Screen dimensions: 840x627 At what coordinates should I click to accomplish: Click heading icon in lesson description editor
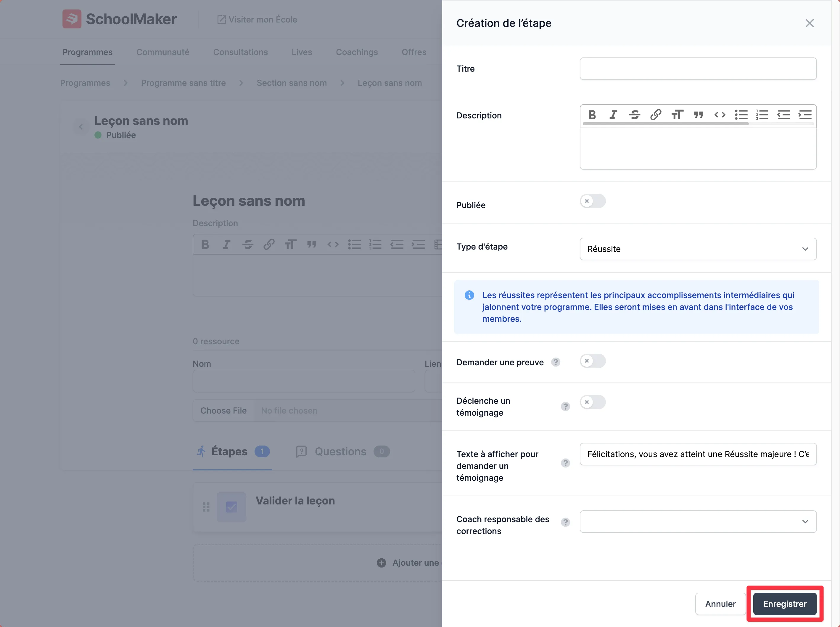[x=291, y=245]
